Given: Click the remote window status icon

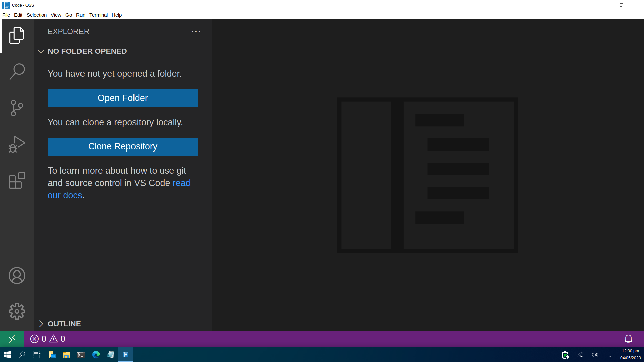Looking at the screenshot, I should tap(12, 339).
